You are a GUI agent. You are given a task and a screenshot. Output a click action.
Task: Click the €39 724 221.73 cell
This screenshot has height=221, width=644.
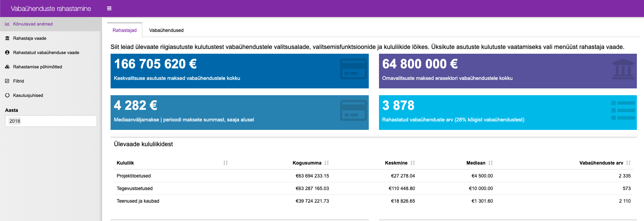pos(312,201)
